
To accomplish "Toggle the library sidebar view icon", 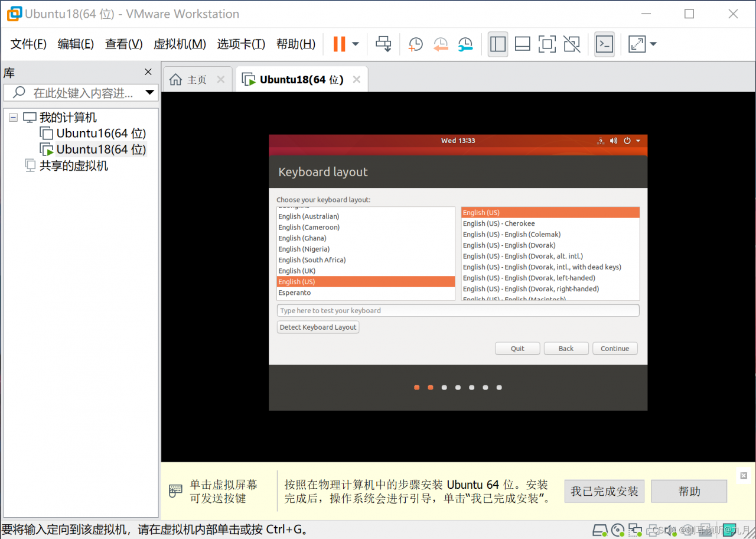I will (498, 44).
